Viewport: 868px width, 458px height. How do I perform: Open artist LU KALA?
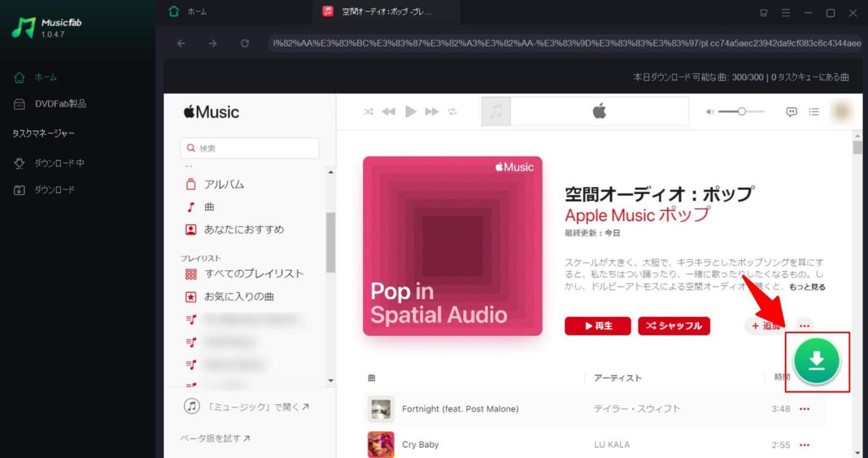pos(612,444)
